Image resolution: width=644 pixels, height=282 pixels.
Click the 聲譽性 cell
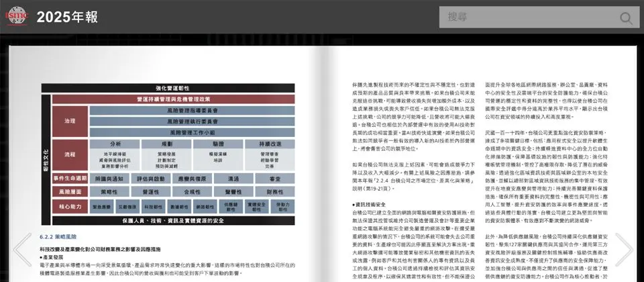click(233, 191)
